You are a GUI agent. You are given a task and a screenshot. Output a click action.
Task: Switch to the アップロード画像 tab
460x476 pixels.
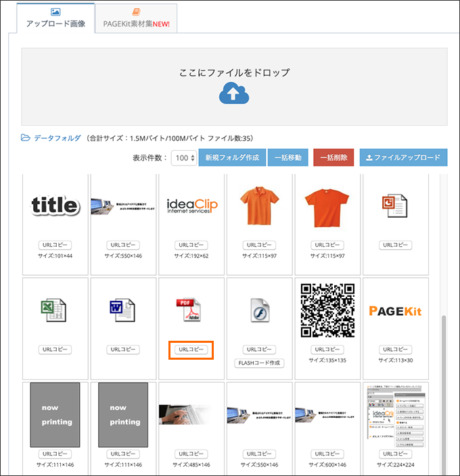55,18
